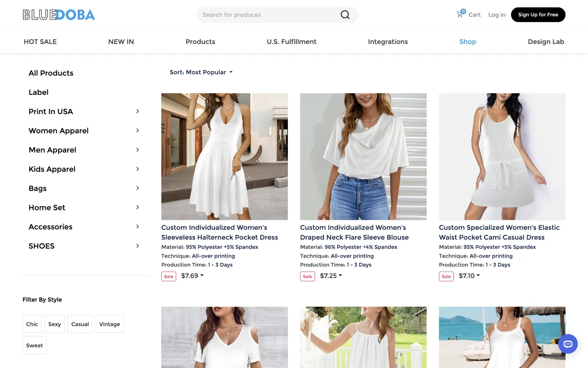Open the shopping cart icon
This screenshot has height=368, width=588.
point(460,14)
